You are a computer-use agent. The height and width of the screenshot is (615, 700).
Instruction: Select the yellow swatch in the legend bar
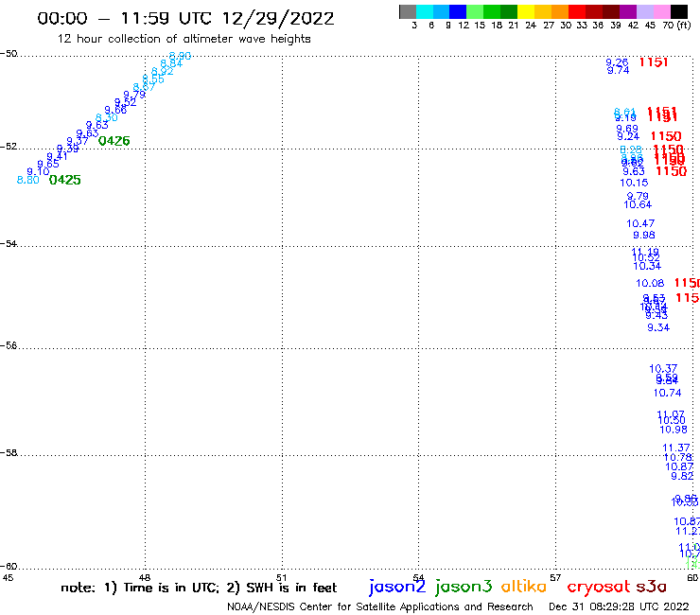coord(526,11)
